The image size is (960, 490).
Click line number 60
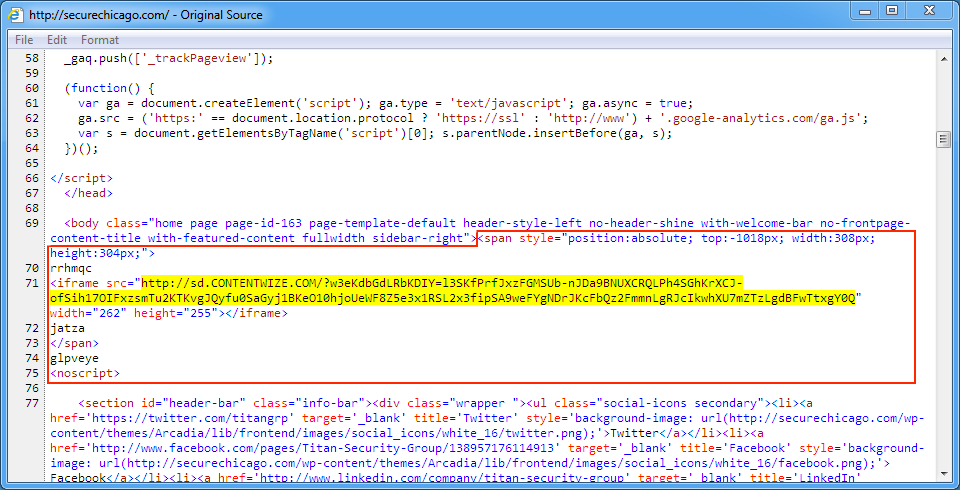click(x=32, y=88)
